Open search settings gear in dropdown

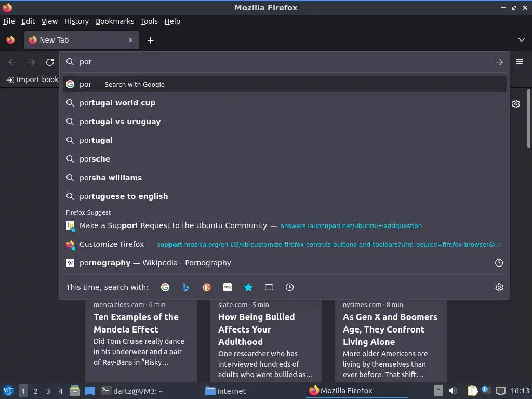pos(499,287)
